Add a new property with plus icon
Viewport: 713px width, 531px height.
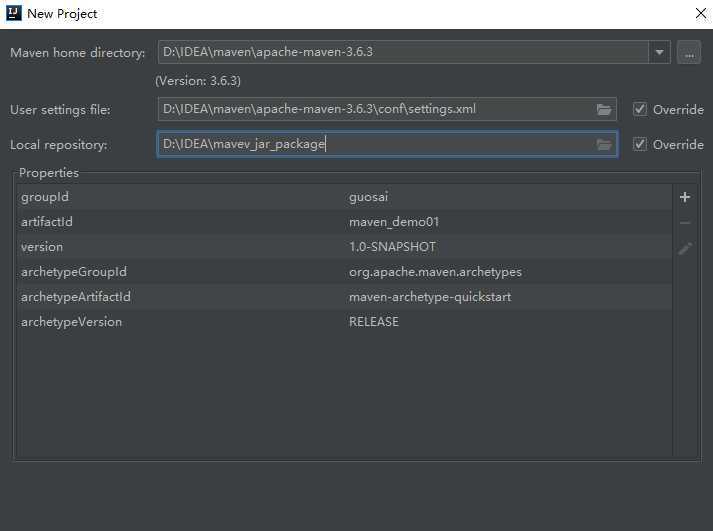(685, 197)
